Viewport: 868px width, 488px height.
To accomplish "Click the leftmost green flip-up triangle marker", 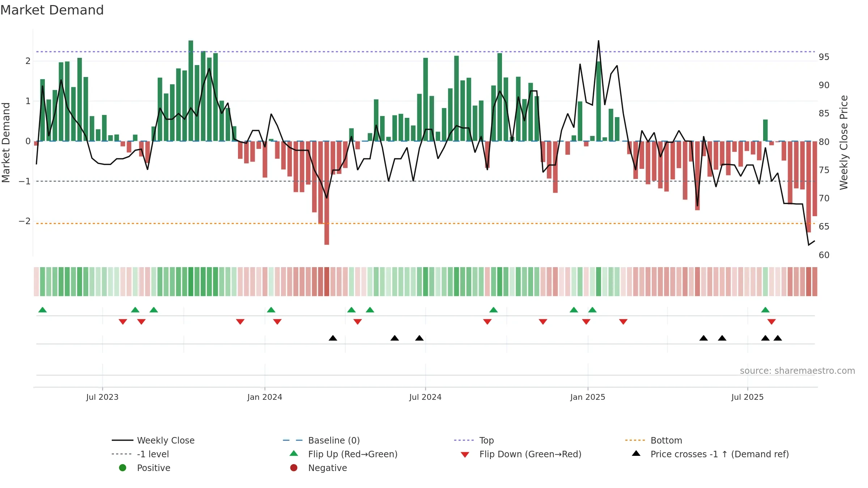I will coord(42,310).
